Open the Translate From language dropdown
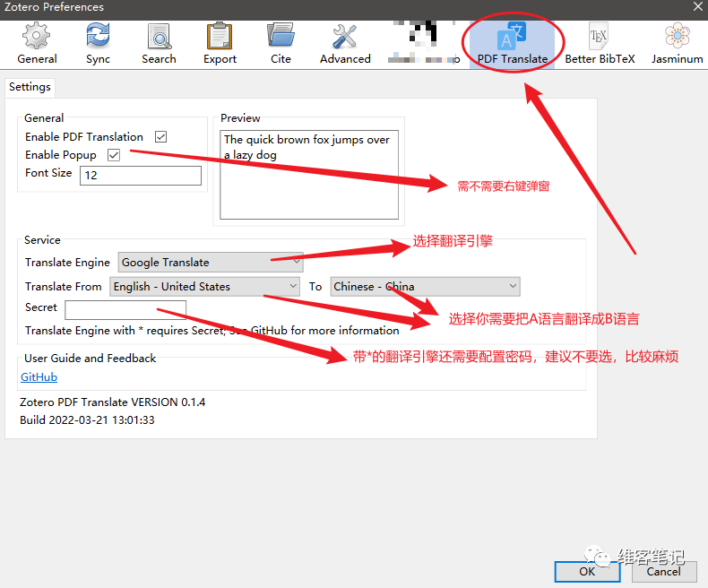Image resolution: width=708 pixels, height=588 pixels. point(204,287)
